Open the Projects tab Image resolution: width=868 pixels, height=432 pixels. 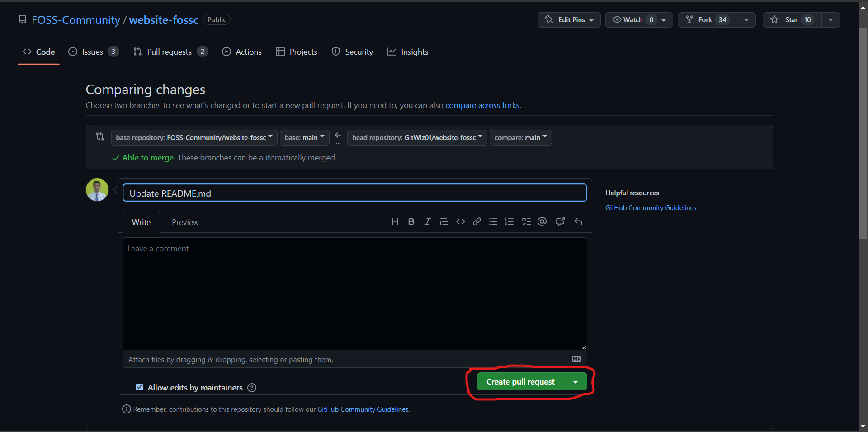(x=297, y=52)
